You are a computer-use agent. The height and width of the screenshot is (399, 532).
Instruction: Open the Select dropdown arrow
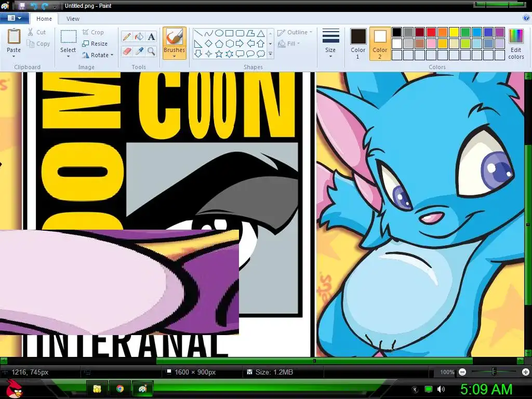click(68, 56)
